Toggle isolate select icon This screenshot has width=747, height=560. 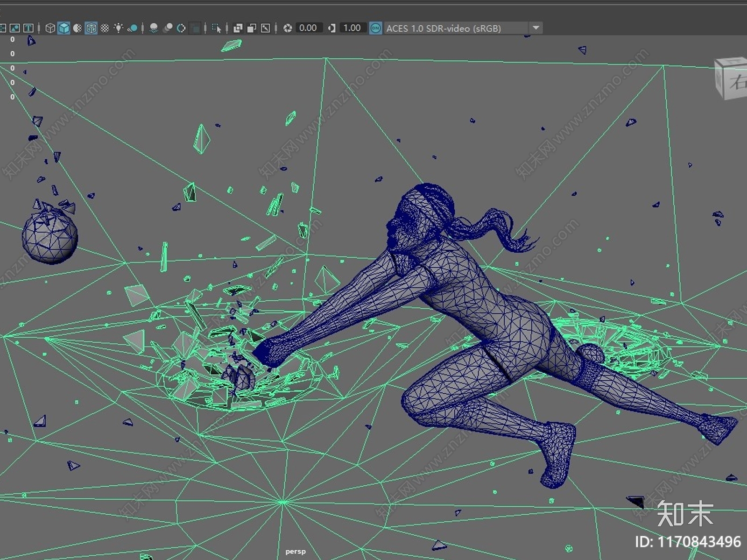[x=216, y=28]
